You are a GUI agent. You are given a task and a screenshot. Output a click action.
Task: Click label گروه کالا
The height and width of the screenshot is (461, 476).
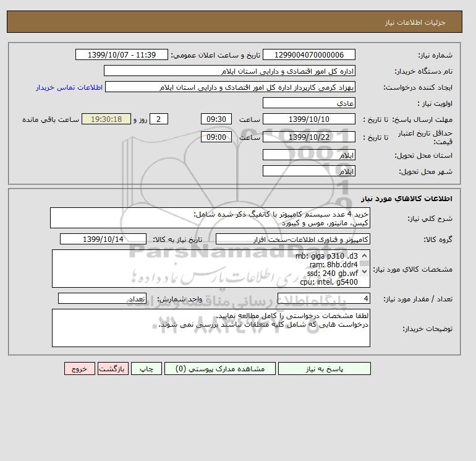[x=438, y=239]
